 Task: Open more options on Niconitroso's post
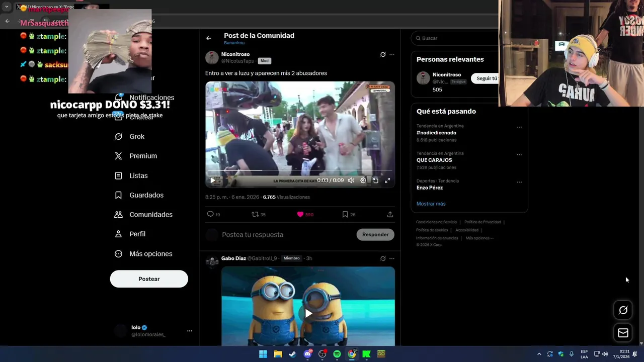(392, 54)
